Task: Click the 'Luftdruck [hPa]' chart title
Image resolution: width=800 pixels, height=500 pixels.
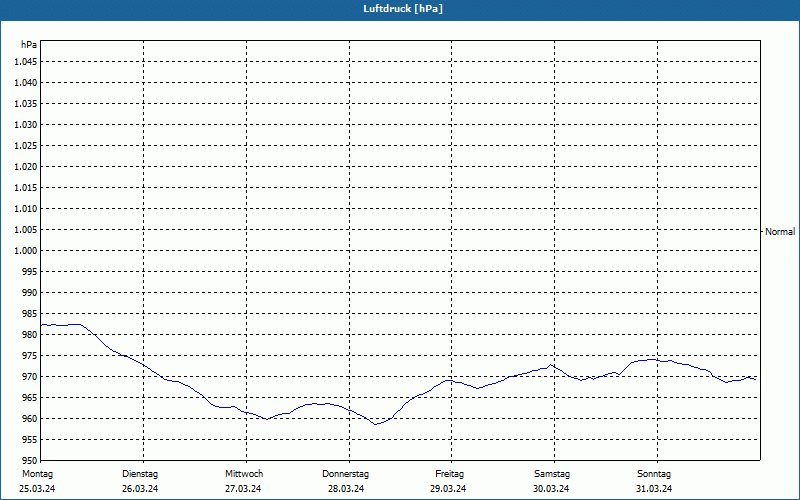Action: pyautogui.click(x=403, y=9)
